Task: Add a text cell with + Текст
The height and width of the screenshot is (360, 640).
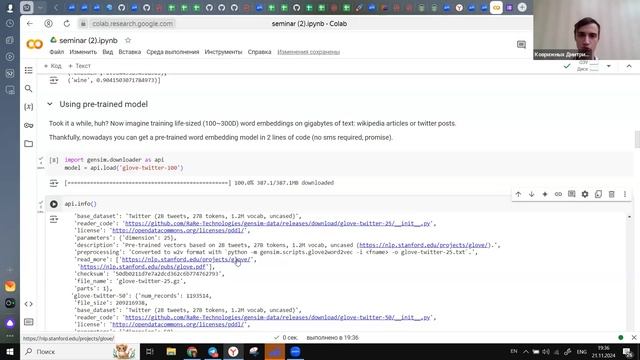Action: point(79,66)
